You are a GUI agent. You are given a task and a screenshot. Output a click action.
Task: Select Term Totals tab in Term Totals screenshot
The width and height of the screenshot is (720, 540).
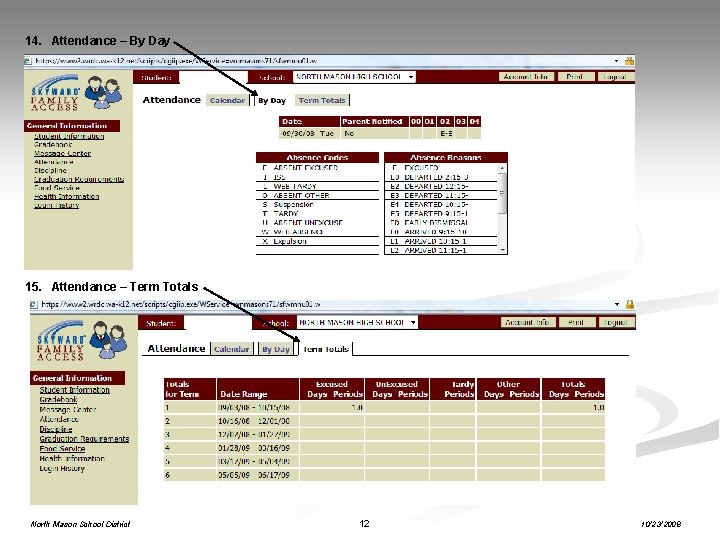coord(326,349)
